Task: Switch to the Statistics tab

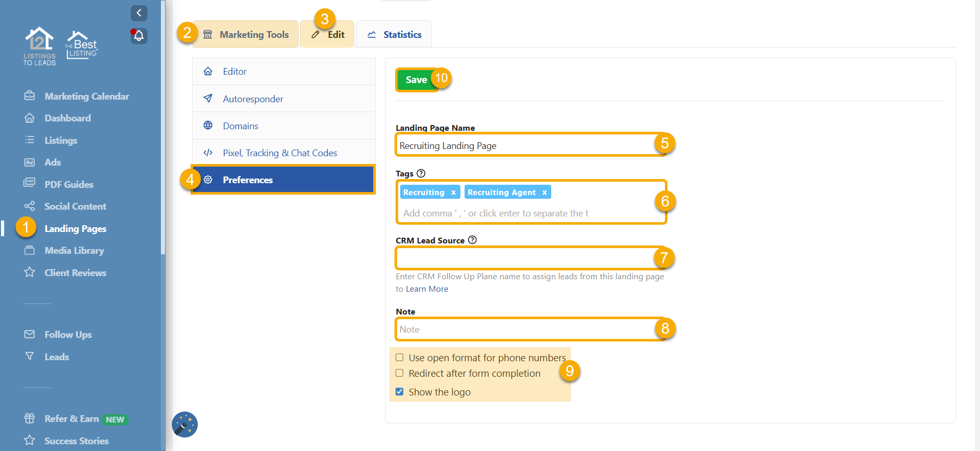Action: tap(394, 35)
